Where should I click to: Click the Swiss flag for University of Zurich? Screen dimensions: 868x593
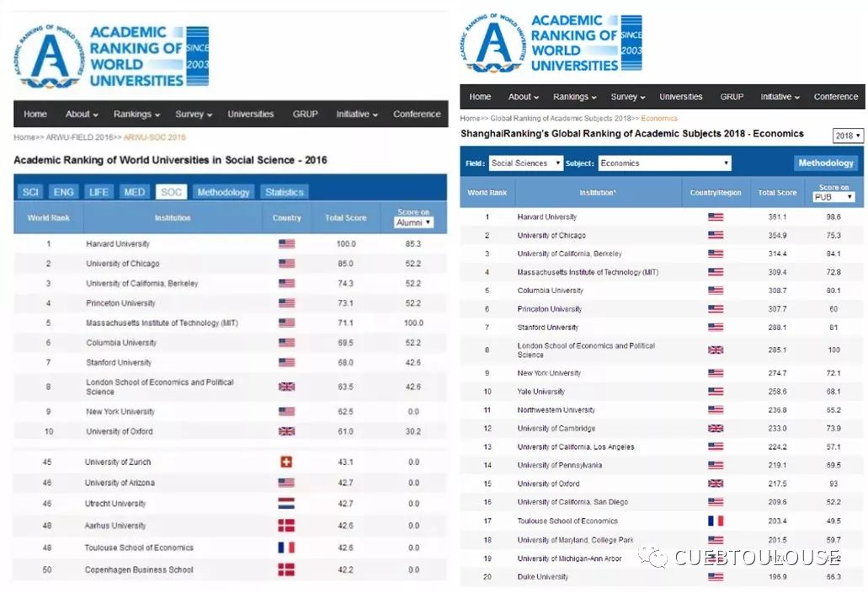pyautogui.click(x=286, y=462)
